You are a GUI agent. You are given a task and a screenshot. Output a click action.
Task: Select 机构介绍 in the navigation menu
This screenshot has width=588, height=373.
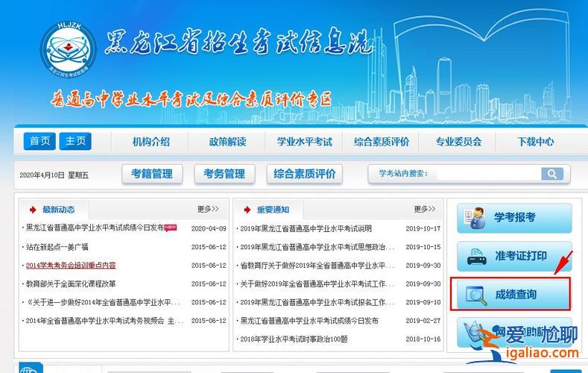pos(151,142)
